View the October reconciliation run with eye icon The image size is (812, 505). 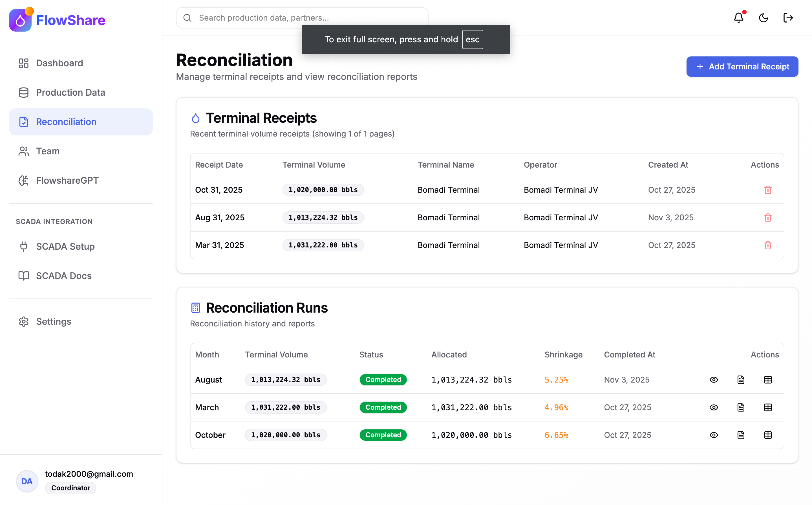[x=714, y=435]
